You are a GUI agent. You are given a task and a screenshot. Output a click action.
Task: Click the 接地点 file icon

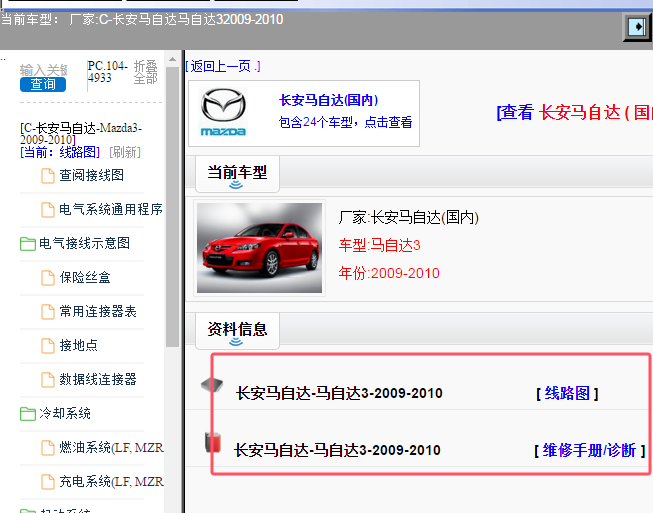pyautogui.click(x=47, y=346)
